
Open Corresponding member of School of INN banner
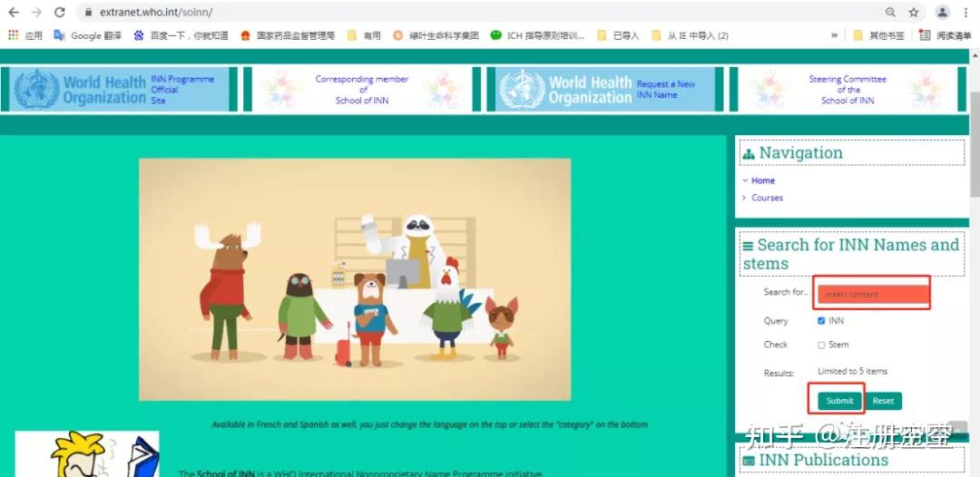[362, 89]
